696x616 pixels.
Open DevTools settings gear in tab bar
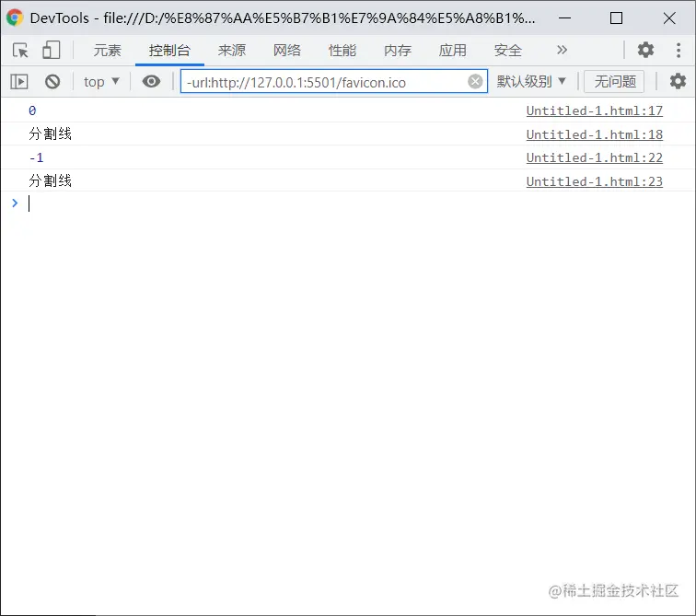[x=645, y=50]
